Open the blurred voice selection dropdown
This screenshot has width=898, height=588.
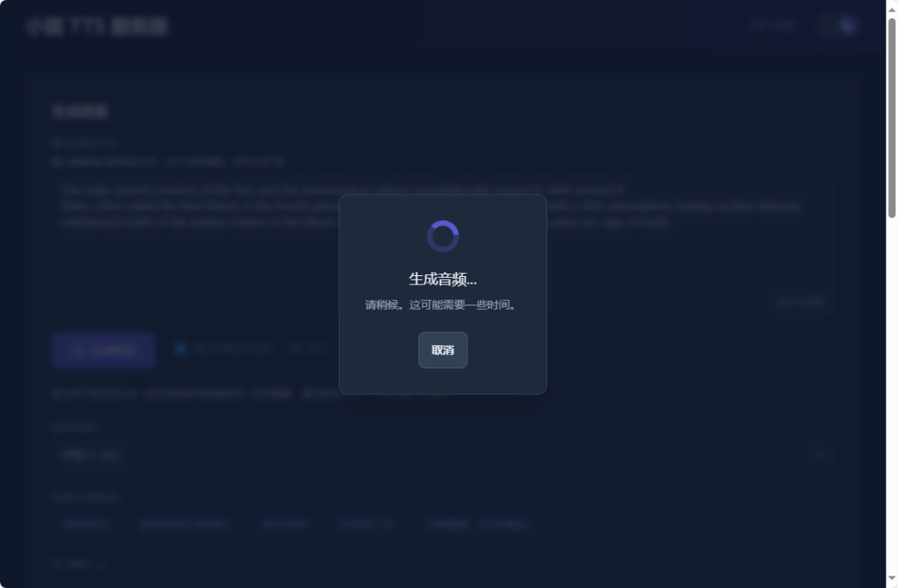pos(442,456)
